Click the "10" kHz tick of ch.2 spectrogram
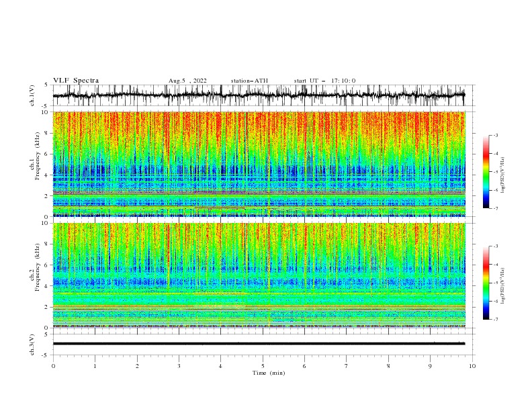Image resolution: width=532 pixels, height=411 pixels. [45, 223]
